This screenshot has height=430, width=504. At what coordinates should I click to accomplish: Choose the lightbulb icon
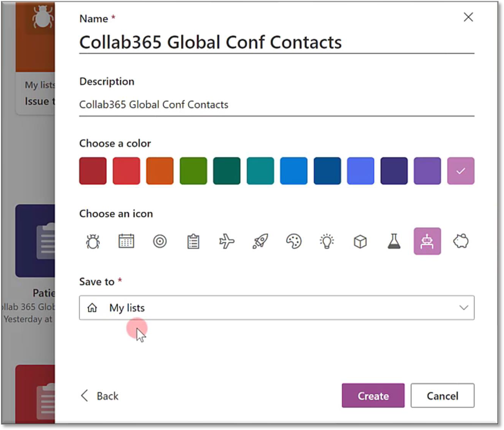327,241
